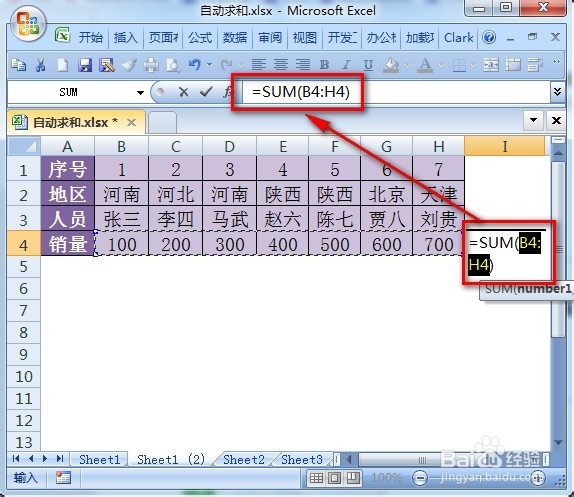
Task: Expand the formula bar chevron
Action: (557, 91)
